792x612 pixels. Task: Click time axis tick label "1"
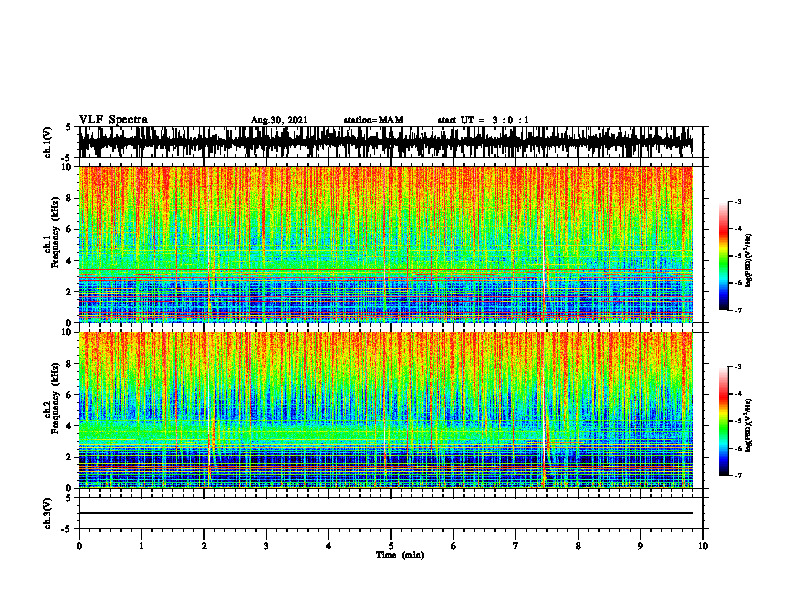point(141,546)
